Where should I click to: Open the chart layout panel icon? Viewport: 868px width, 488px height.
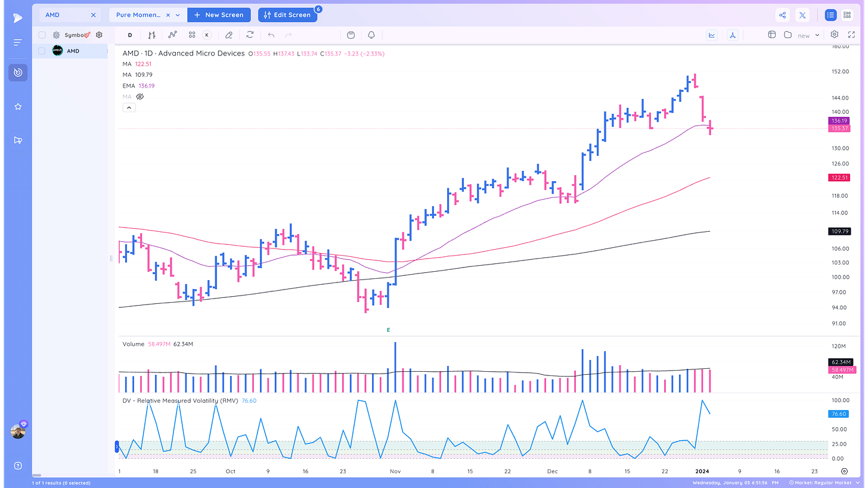tap(771, 35)
